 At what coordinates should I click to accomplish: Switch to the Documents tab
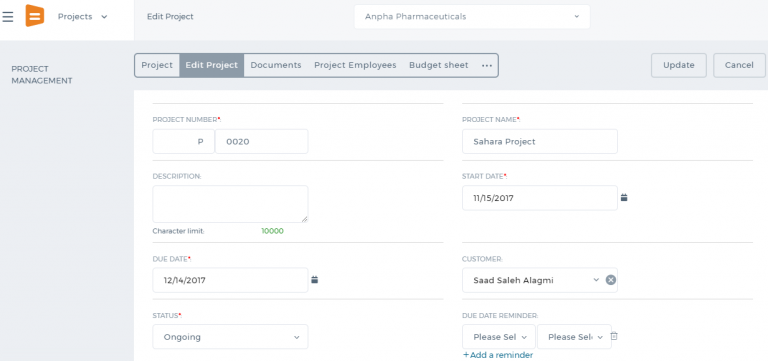click(x=276, y=65)
